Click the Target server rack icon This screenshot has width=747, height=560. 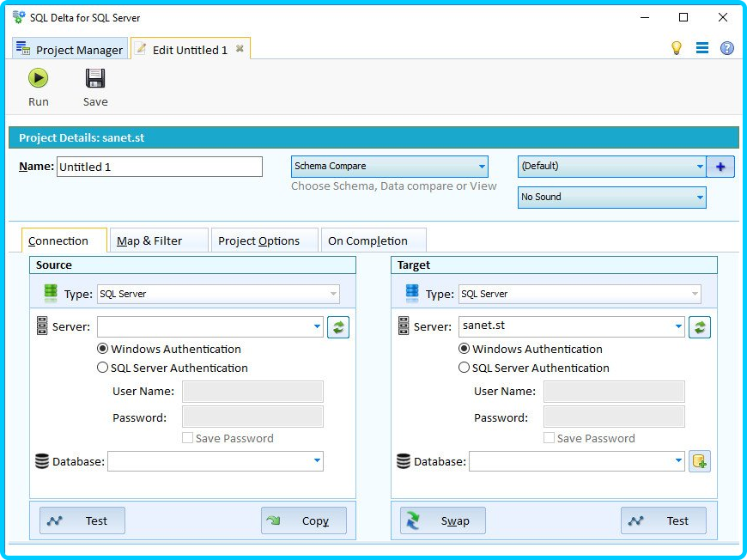[x=404, y=326]
